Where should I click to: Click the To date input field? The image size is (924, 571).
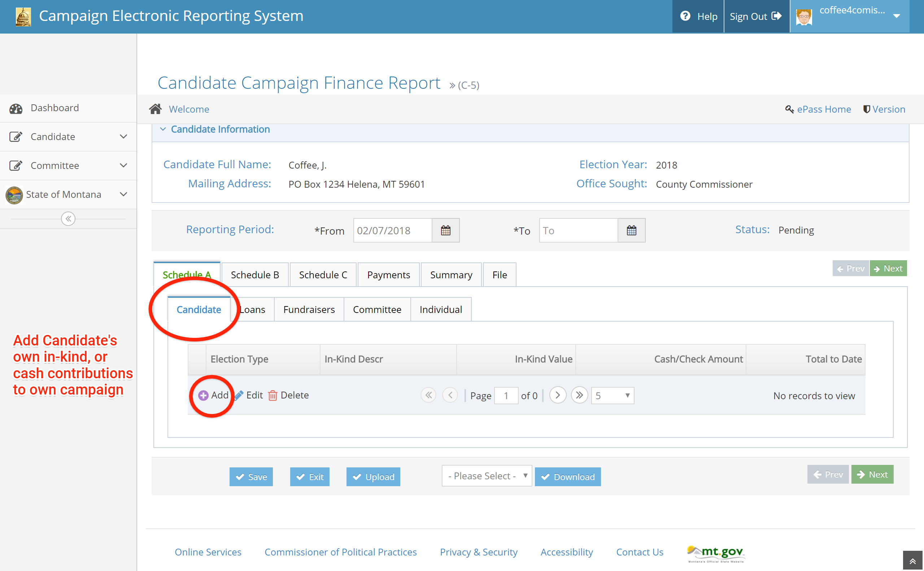pos(578,230)
